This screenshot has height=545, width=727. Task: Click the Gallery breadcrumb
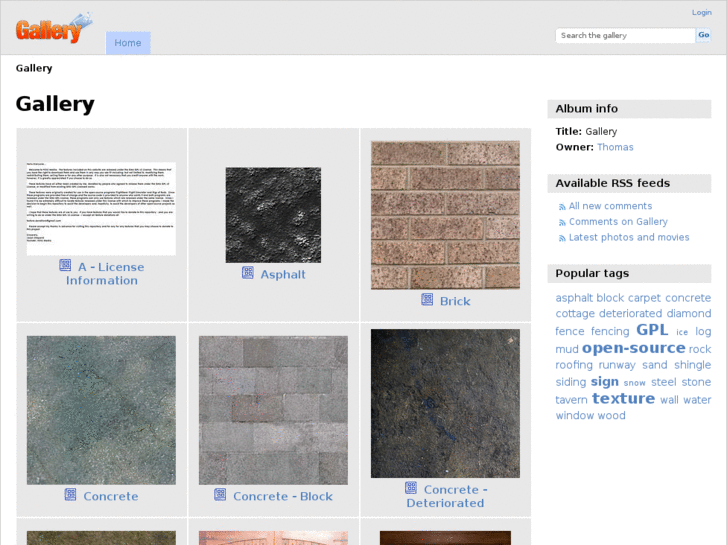[x=34, y=68]
